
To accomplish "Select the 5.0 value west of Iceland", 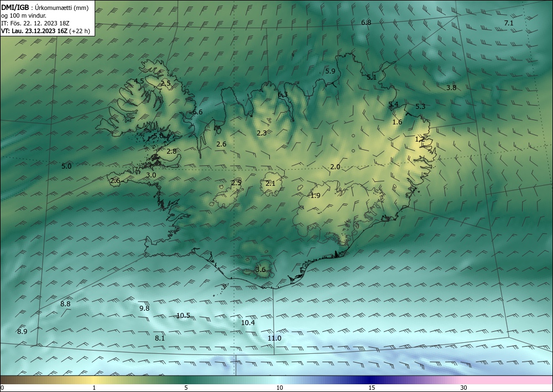I will (x=66, y=166).
